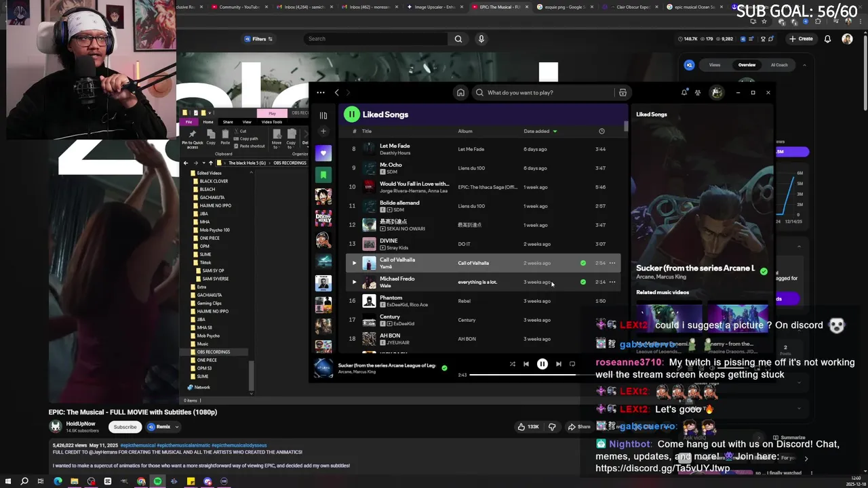The width and height of the screenshot is (868, 488).
Task: Open the Mob Psycho 100 folder in tree
Action: coord(210,230)
